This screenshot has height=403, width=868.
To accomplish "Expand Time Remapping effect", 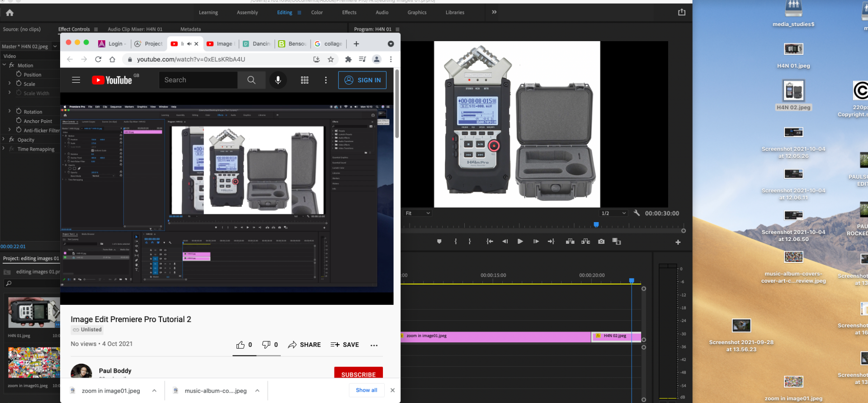I will pos(4,149).
